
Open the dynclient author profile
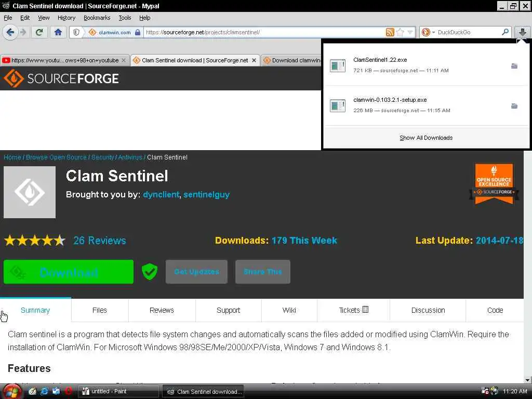(x=161, y=194)
